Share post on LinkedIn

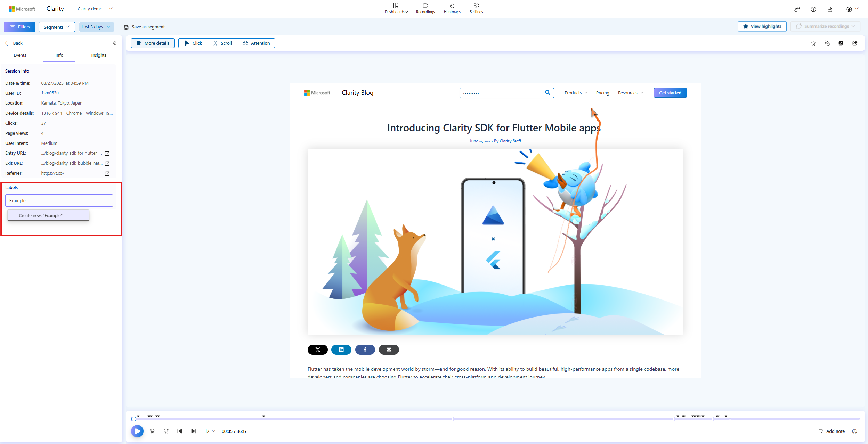pos(341,350)
